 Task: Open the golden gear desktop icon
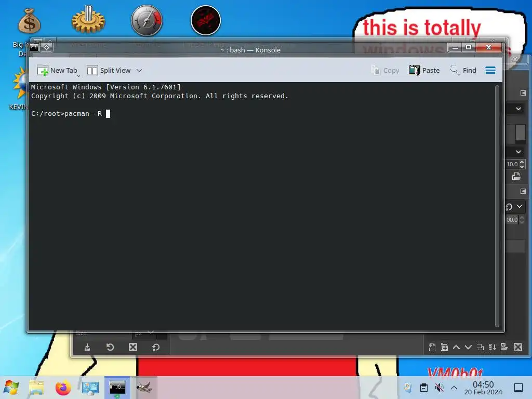click(x=88, y=20)
